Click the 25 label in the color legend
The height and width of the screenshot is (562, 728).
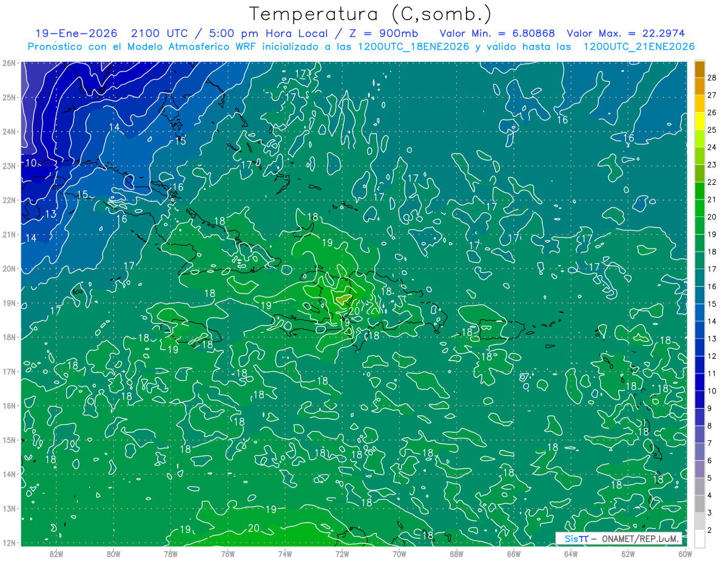tap(712, 130)
